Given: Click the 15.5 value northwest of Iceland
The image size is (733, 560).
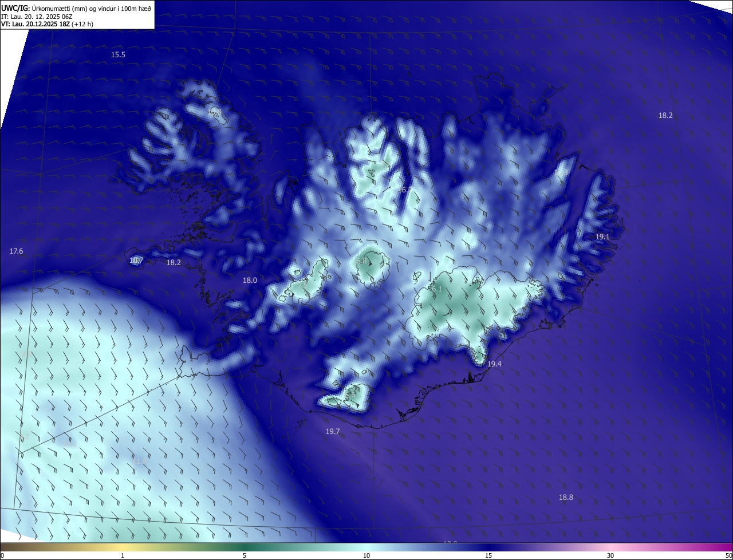Looking at the screenshot, I should (x=118, y=54).
